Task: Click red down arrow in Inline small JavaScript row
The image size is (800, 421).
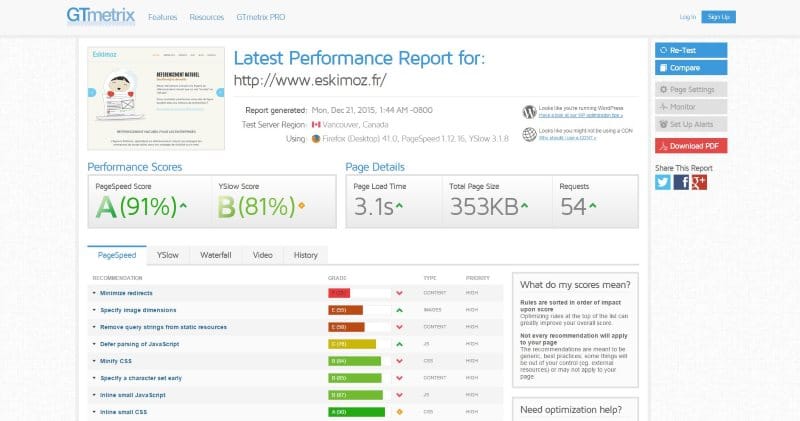Action: [x=399, y=395]
